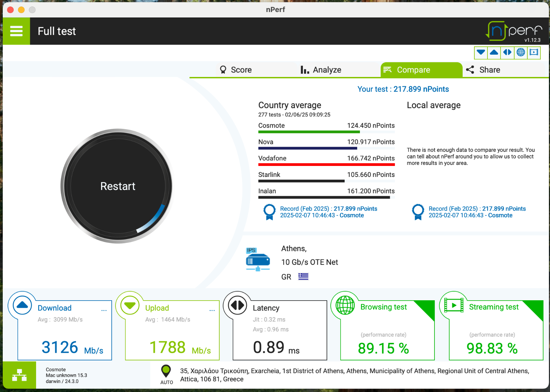Click the Download panel cloud icon

coord(22,305)
